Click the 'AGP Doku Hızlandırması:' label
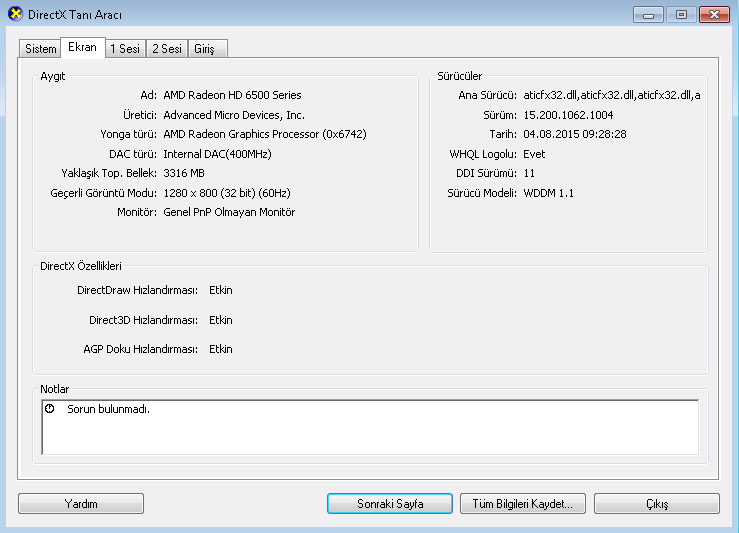 (140, 349)
